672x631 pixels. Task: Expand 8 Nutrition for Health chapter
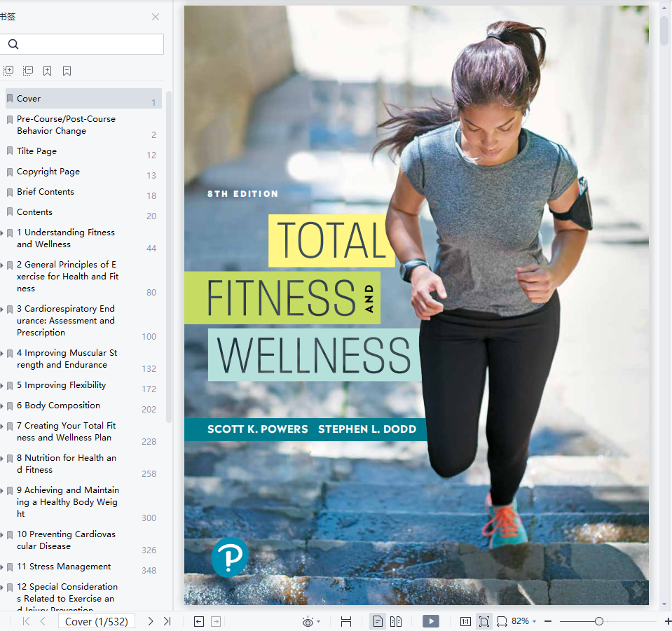[x=1, y=458]
